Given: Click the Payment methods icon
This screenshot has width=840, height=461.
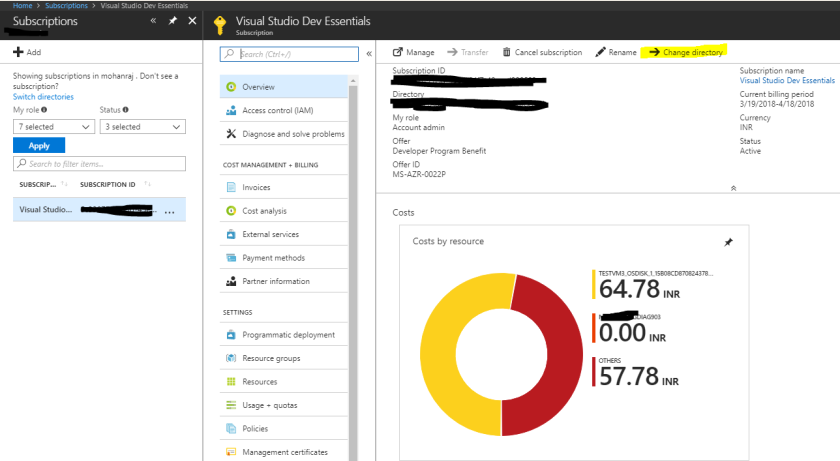Looking at the screenshot, I should pyautogui.click(x=231, y=258).
